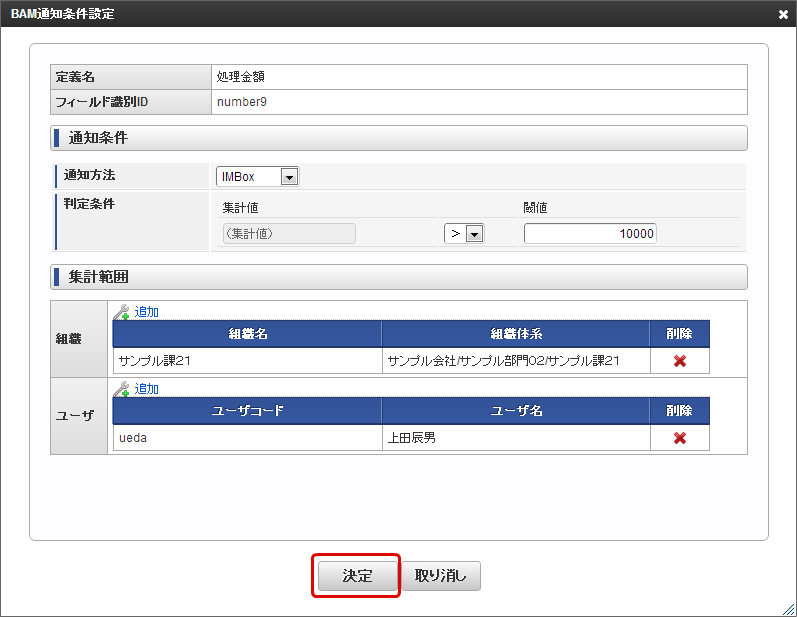Click the サンプル会社/サンプル部門02/サンプル課21 cell

(516, 361)
